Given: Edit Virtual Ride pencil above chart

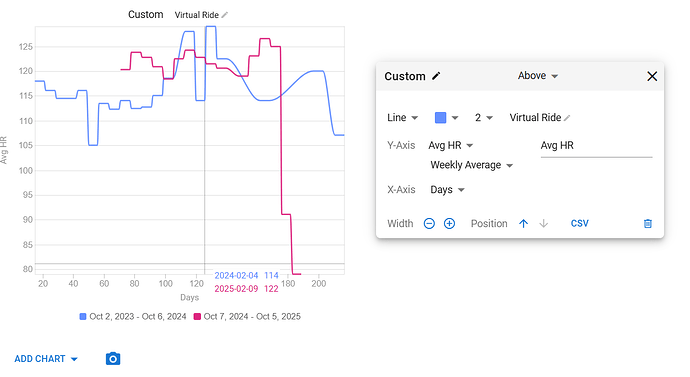Looking at the screenshot, I should pyautogui.click(x=224, y=15).
